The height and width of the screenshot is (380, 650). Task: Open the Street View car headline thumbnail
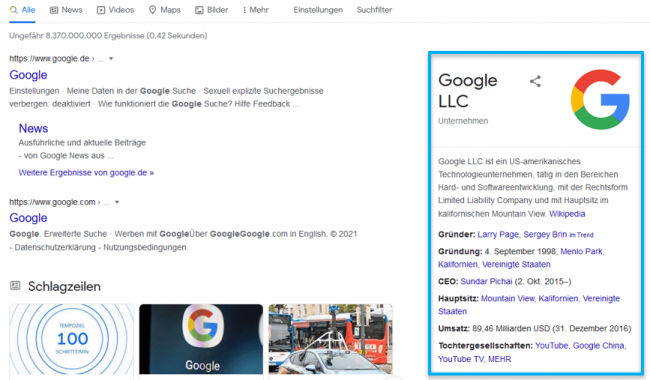(330, 339)
